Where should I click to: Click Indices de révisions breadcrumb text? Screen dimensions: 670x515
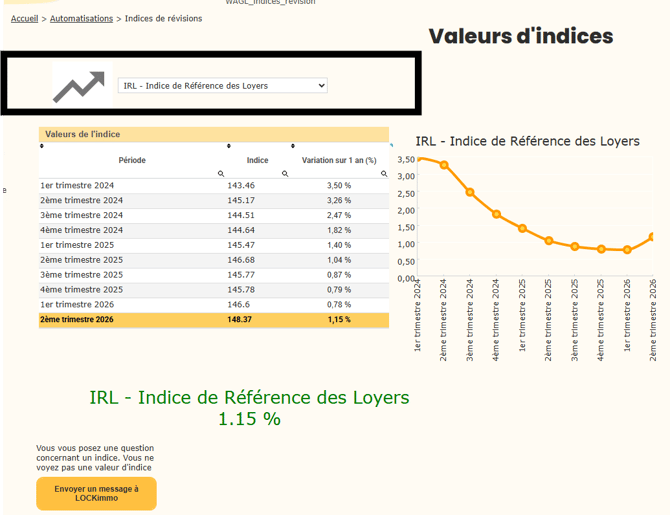(x=163, y=18)
